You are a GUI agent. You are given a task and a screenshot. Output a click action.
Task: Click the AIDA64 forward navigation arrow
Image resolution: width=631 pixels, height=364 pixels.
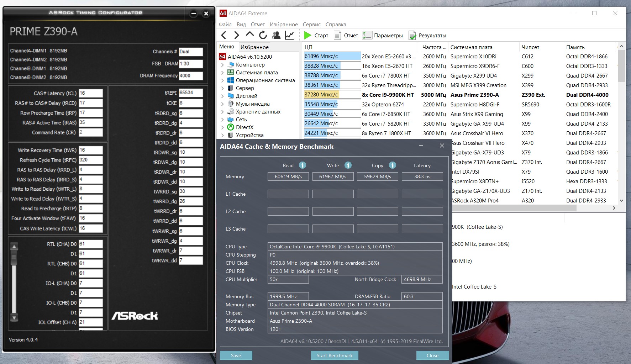[236, 35]
